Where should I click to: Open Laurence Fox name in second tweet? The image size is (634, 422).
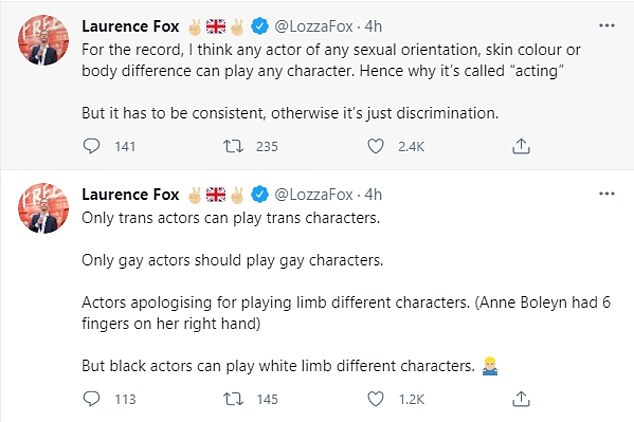tap(130, 193)
